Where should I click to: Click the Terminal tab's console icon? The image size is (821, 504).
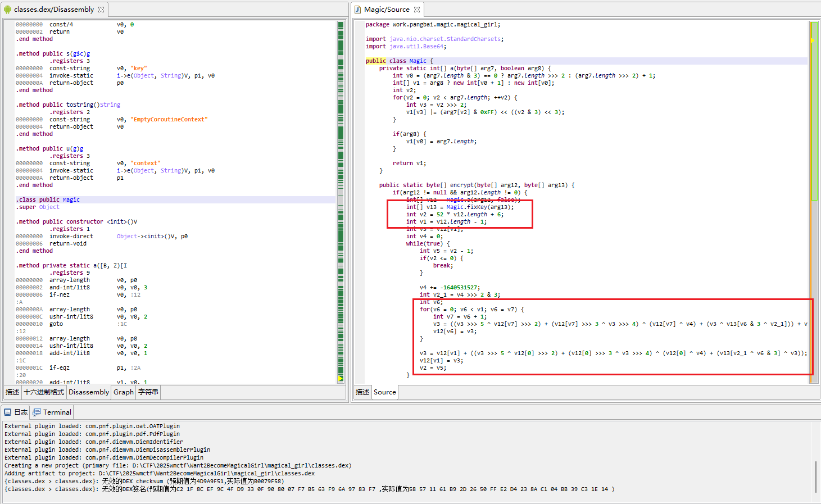point(37,412)
